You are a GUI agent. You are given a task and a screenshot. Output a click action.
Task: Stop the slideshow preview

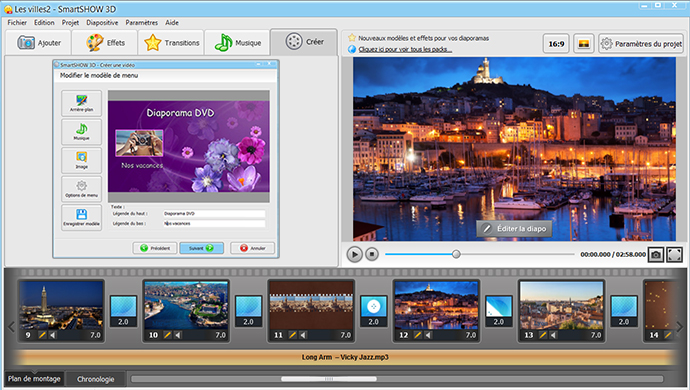point(372,254)
